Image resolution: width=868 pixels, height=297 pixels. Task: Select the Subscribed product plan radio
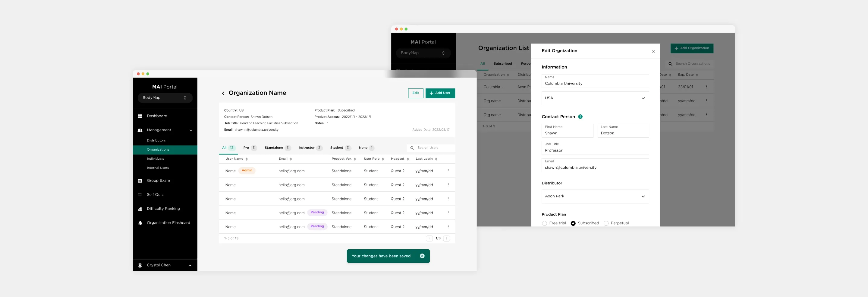(573, 223)
